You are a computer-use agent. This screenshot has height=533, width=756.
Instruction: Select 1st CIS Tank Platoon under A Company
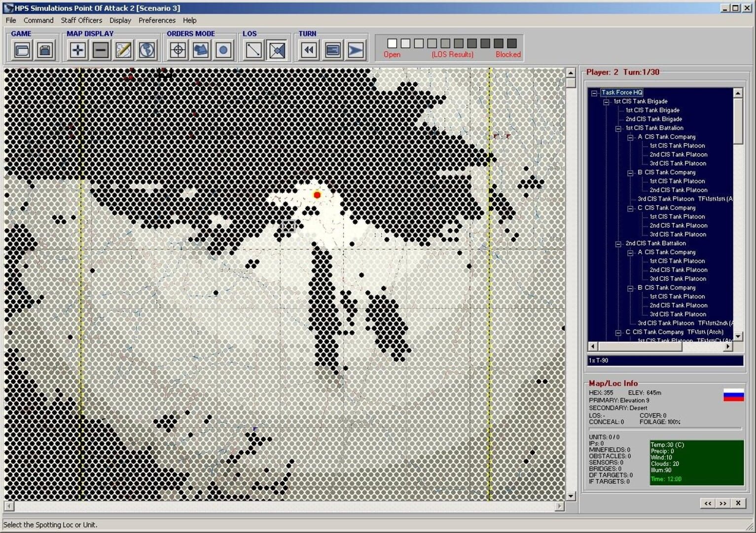pyautogui.click(x=678, y=146)
